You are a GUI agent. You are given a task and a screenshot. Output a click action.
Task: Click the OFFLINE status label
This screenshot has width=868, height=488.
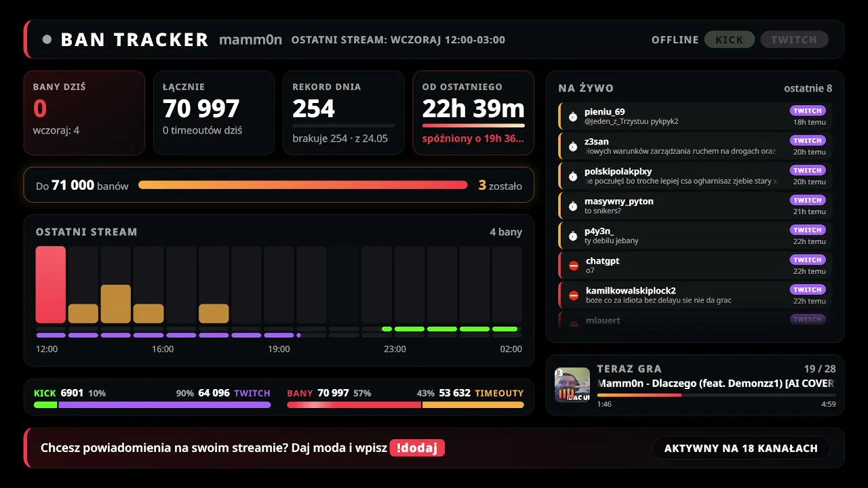(x=675, y=39)
